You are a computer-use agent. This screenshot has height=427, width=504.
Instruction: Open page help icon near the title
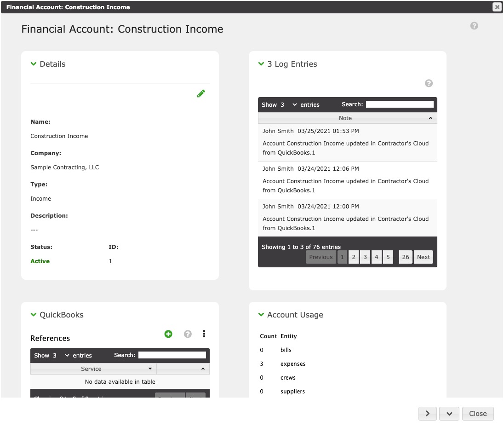pos(474,26)
